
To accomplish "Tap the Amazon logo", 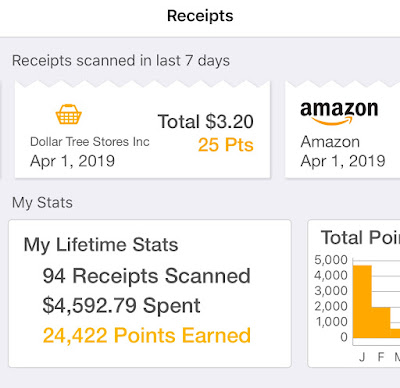I will pos(339,113).
